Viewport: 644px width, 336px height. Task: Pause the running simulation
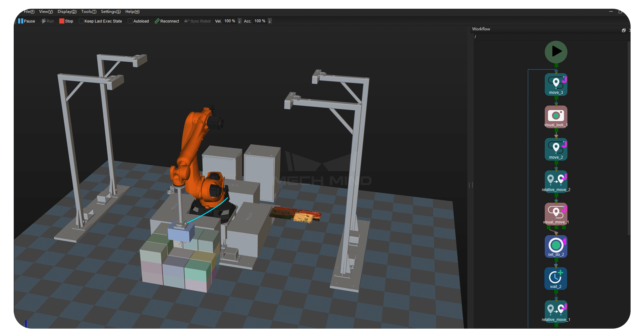[x=26, y=21]
